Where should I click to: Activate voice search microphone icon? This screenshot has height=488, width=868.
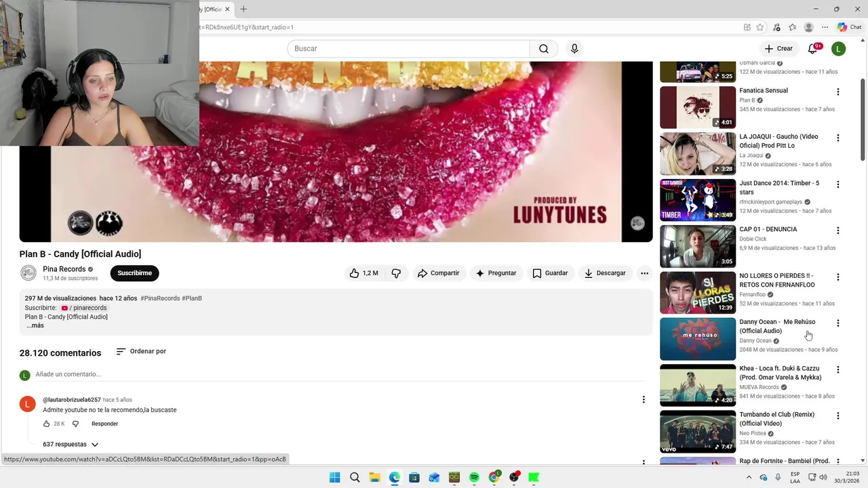coord(574,49)
